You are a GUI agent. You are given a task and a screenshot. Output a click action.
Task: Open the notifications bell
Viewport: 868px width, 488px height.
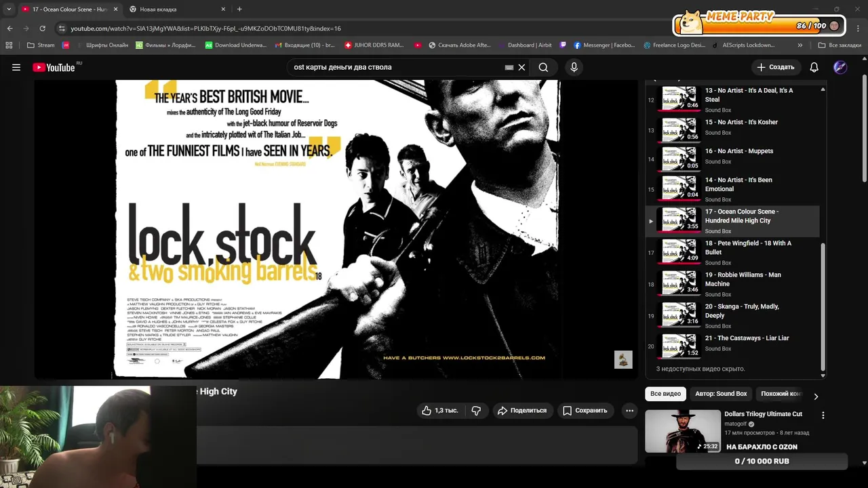[x=814, y=67]
